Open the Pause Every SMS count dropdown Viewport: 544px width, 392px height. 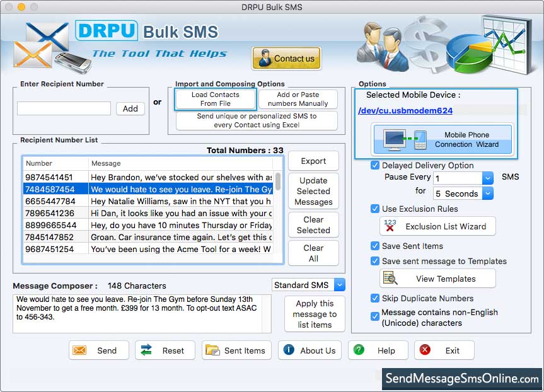pyautogui.click(x=487, y=178)
